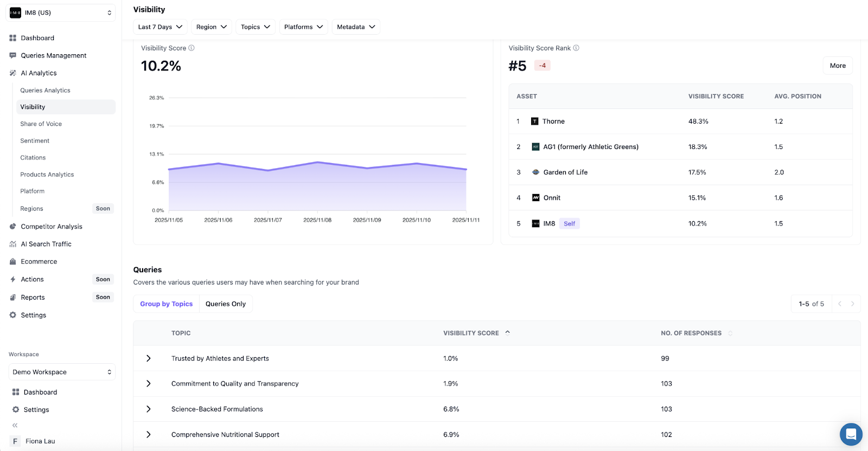The image size is (868, 451).
Task: Click the Dashboard grid icon in sidebar
Action: pyautogui.click(x=13, y=38)
